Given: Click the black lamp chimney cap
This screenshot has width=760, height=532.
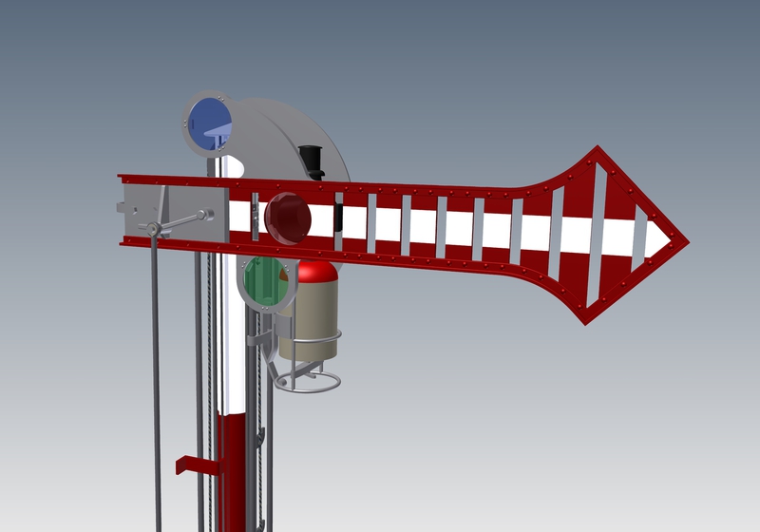Looking at the screenshot, I should point(312,160).
